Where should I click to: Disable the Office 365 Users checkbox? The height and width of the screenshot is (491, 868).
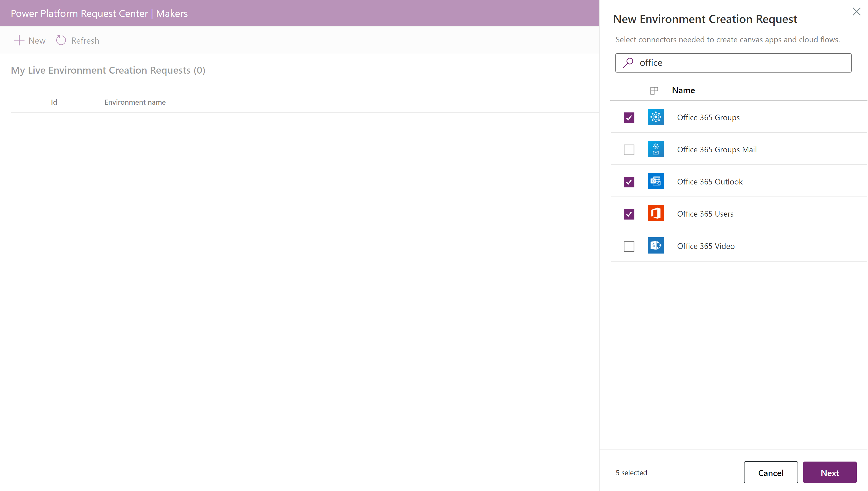(629, 214)
